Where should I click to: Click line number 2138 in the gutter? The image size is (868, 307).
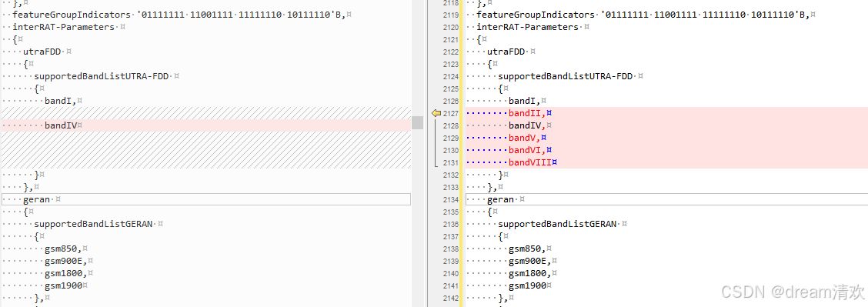[452, 249]
